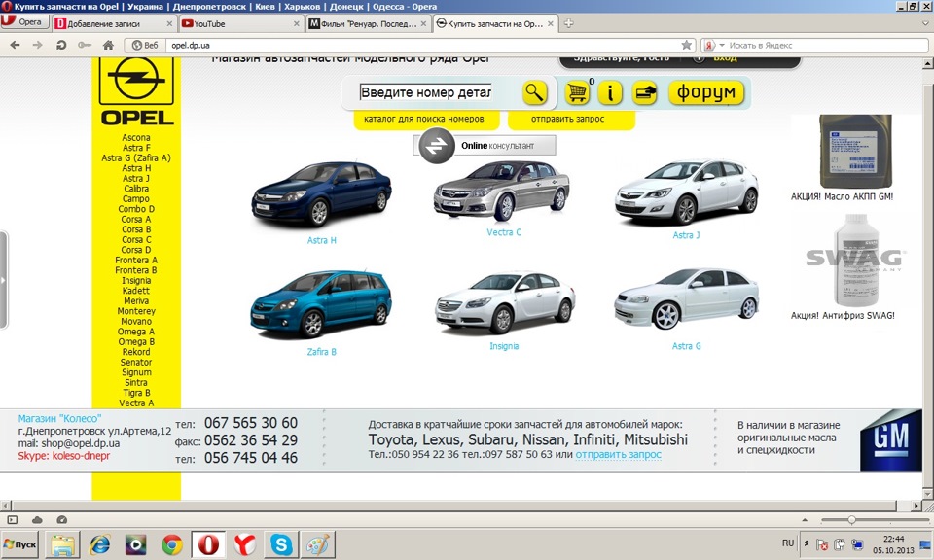Expand the tab list arrow at far right

925,23
